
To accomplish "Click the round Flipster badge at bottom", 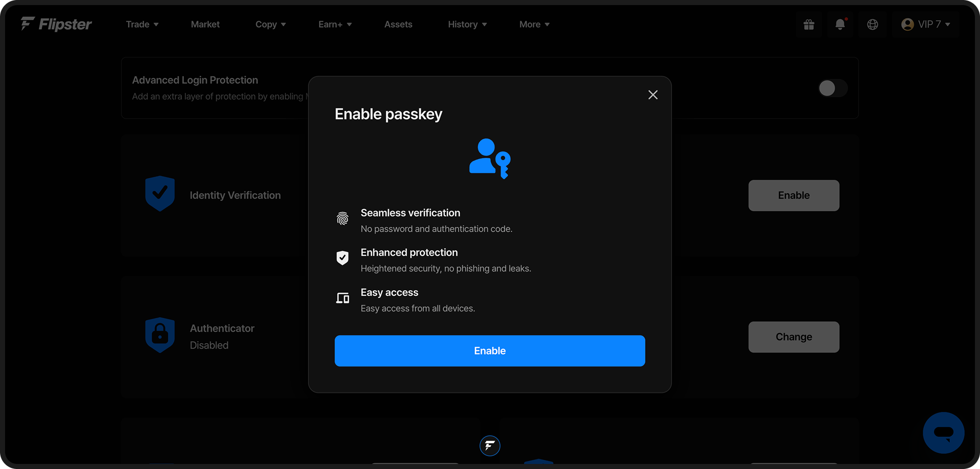I will click(x=489, y=446).
